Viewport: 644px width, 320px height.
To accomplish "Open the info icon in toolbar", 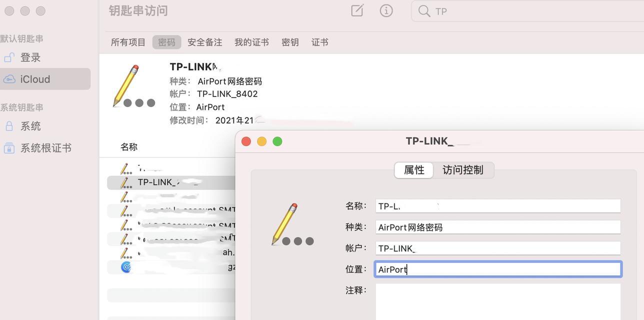I will click(386, 10).
